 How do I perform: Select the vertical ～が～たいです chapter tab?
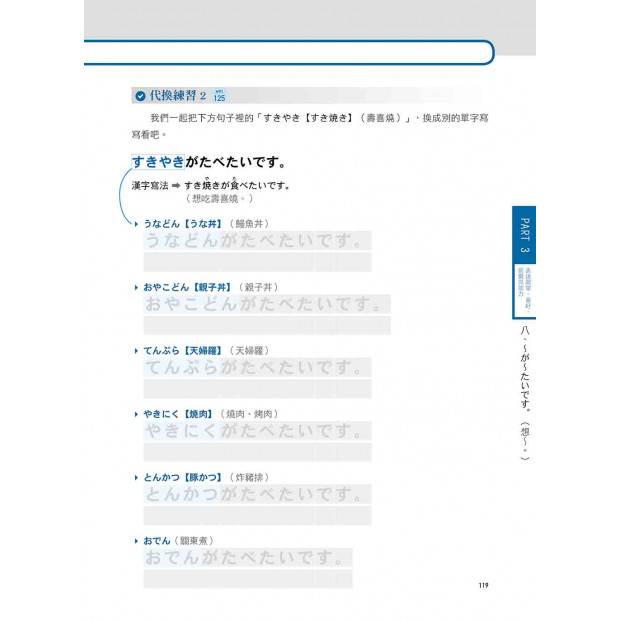tap(525, 393)
